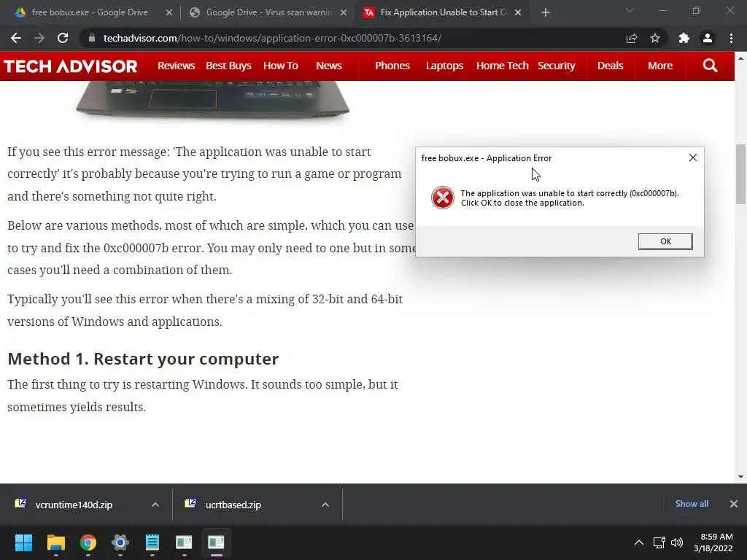Screen dimensions: 747x560
Task: Click the Tech Advisor logo
Action: pos(71,66)
